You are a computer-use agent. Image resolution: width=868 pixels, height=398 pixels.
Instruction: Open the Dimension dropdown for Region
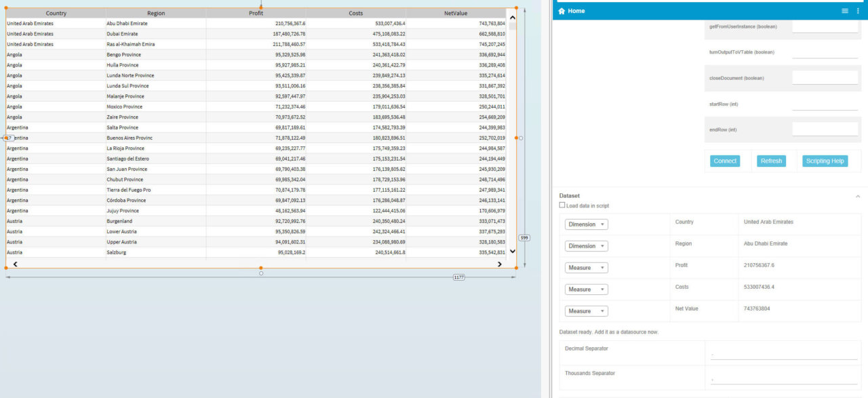pos(586,245)
